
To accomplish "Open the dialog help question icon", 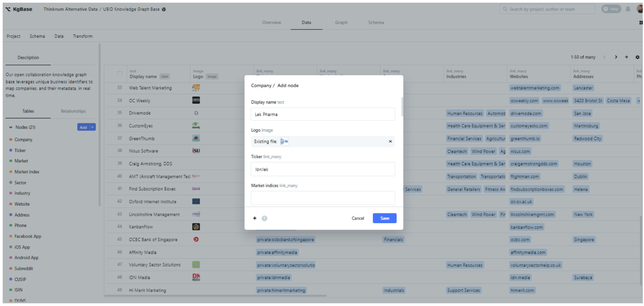I will (x=264, y=218).
